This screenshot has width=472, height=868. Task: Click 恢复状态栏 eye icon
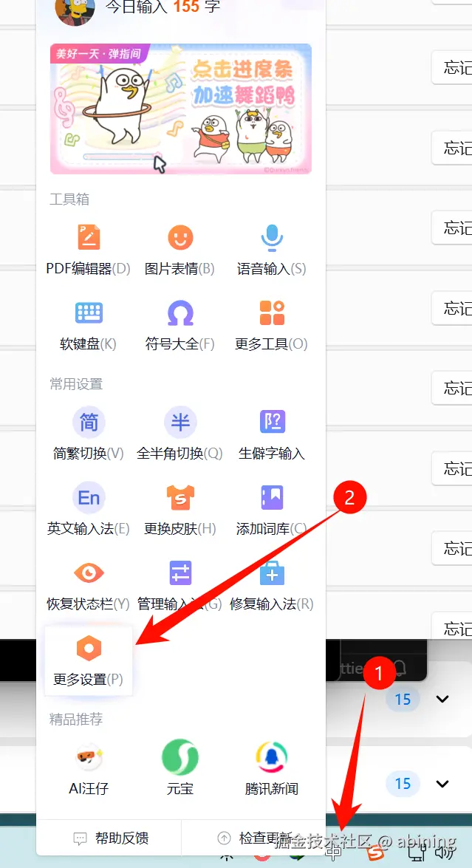89,573
